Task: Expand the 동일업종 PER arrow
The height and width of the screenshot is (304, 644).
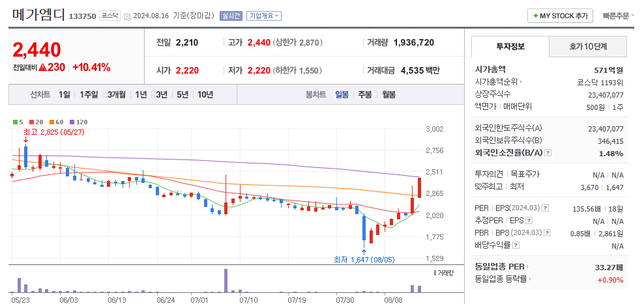Action: point(528,267)
